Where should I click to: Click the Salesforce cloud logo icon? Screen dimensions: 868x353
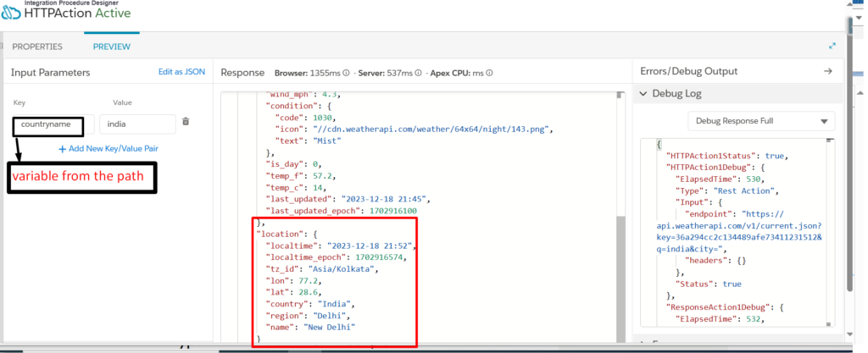pos(11,13)
